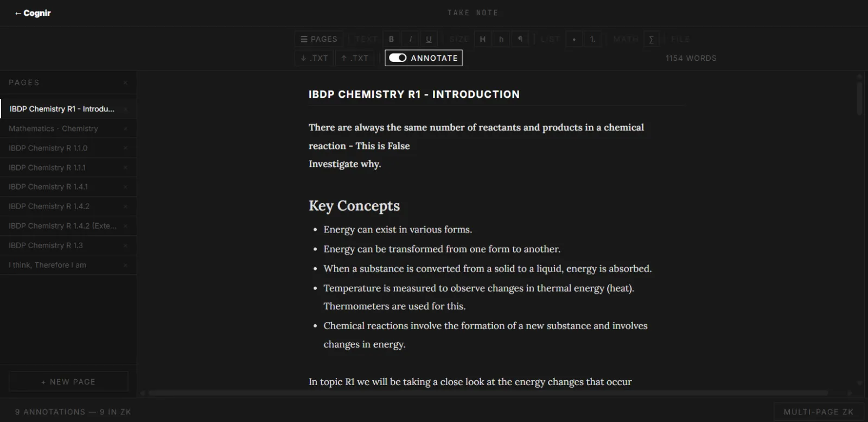Set paragraph style with pilcrow button
The height and width of the screenshot is (422, 868).
click(x=520, y=39)
